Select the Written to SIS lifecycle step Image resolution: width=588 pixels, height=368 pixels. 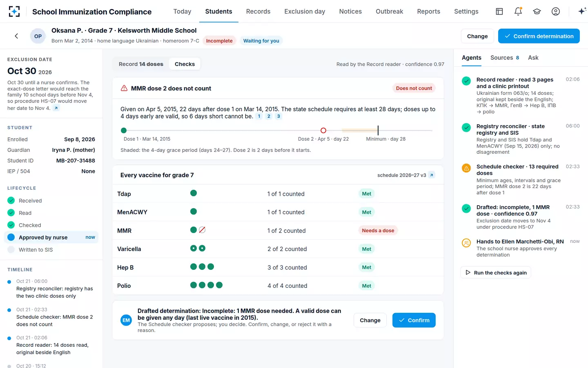click(x=51, y=250)
